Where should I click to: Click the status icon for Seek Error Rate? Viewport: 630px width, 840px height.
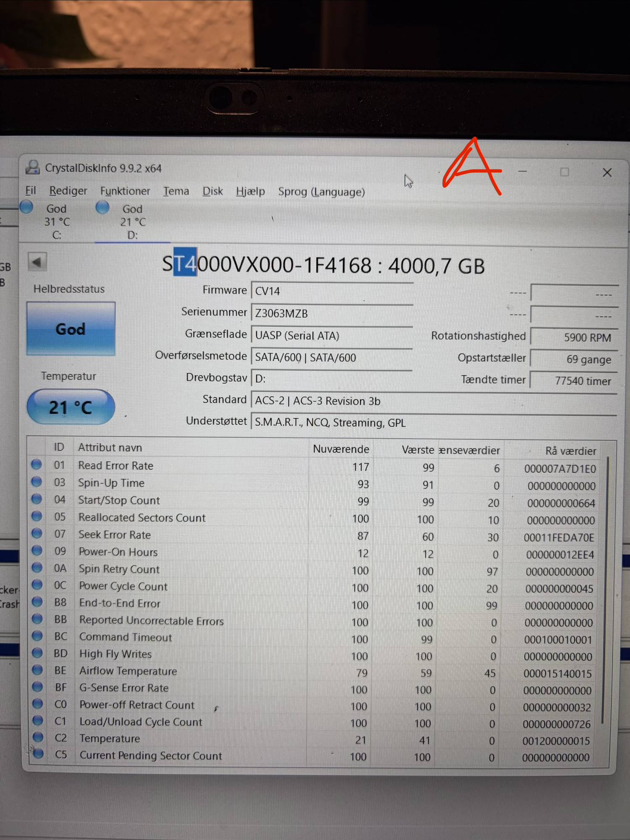point(37,533)
